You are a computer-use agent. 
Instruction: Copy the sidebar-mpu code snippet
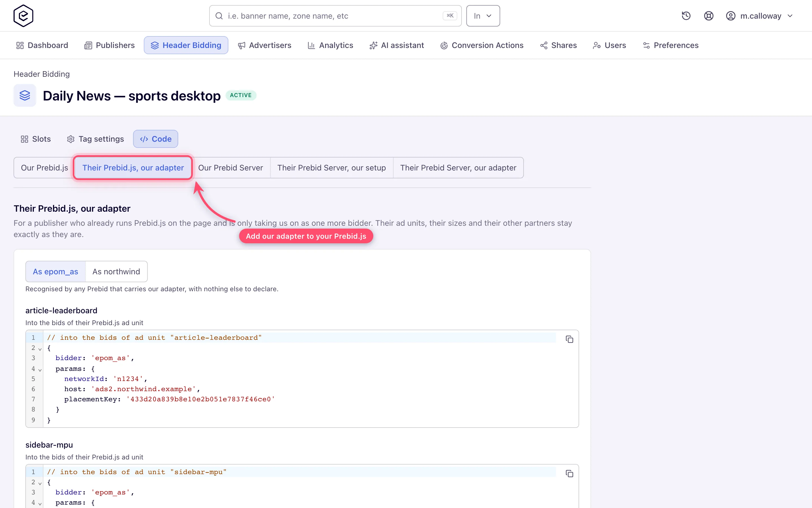click(570, 474)
